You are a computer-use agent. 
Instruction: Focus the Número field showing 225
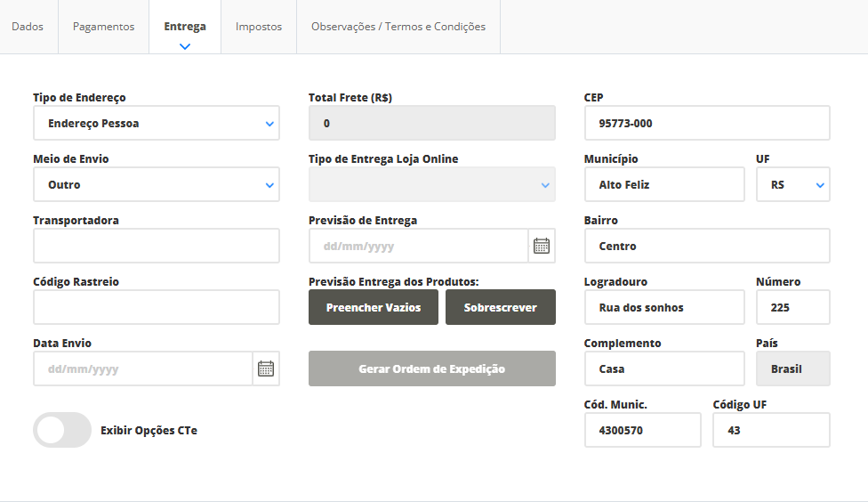click(x=792, y=307)
